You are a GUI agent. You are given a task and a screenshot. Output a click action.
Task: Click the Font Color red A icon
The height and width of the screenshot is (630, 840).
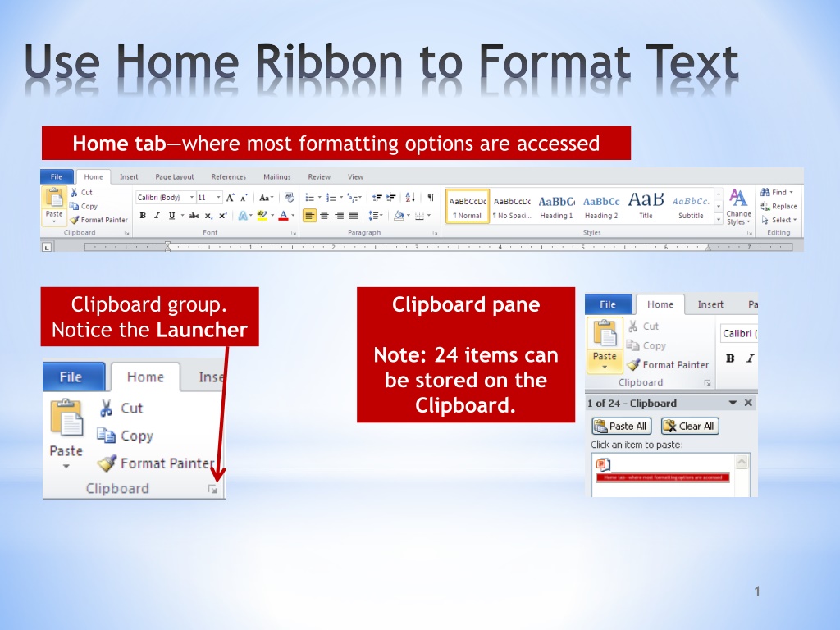pos(284,216)
